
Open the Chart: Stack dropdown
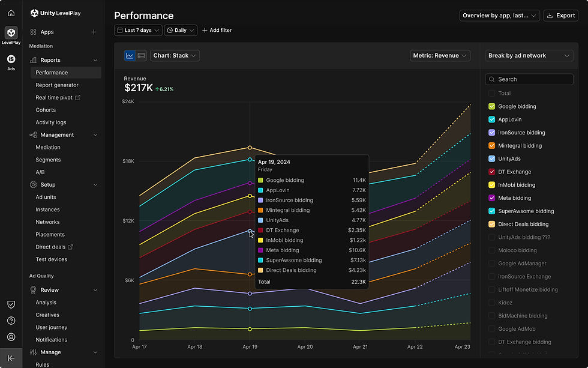pos(175,55)
